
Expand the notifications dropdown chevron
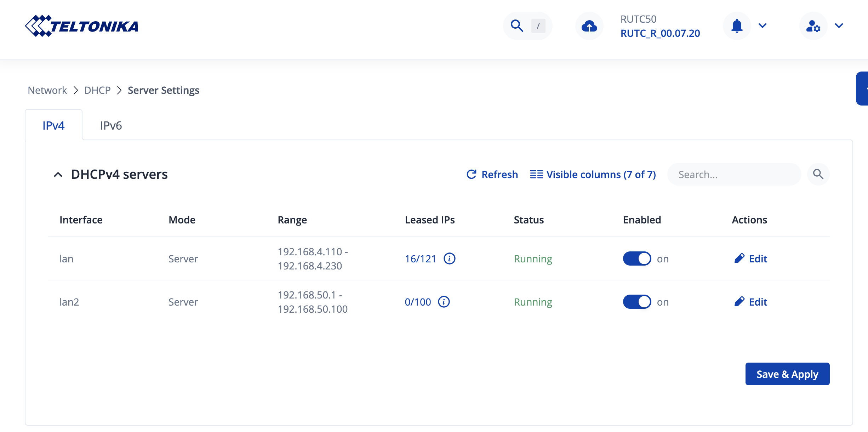763,26
